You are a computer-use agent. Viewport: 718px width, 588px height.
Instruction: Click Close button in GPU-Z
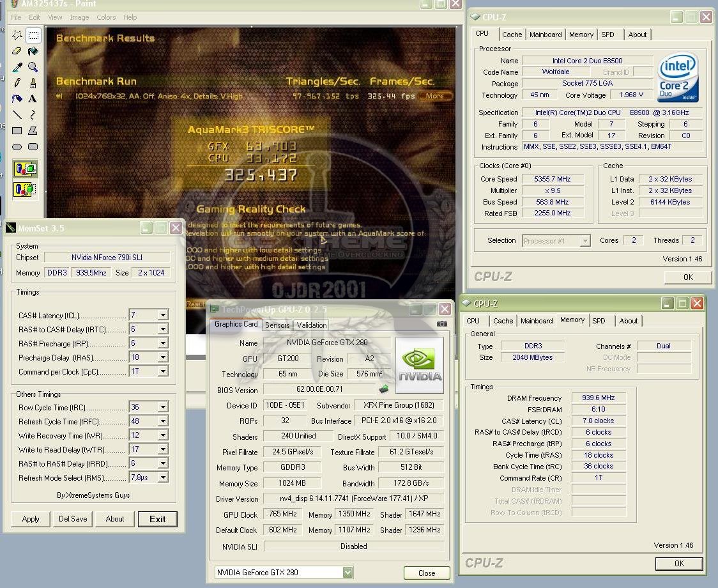[x=427, y=573]
